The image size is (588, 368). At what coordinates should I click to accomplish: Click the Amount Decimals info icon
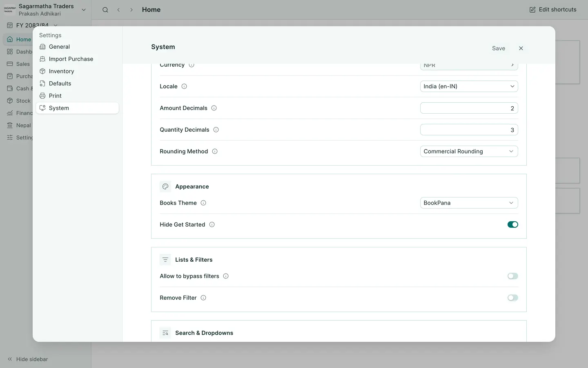click(x=214, y=108)
